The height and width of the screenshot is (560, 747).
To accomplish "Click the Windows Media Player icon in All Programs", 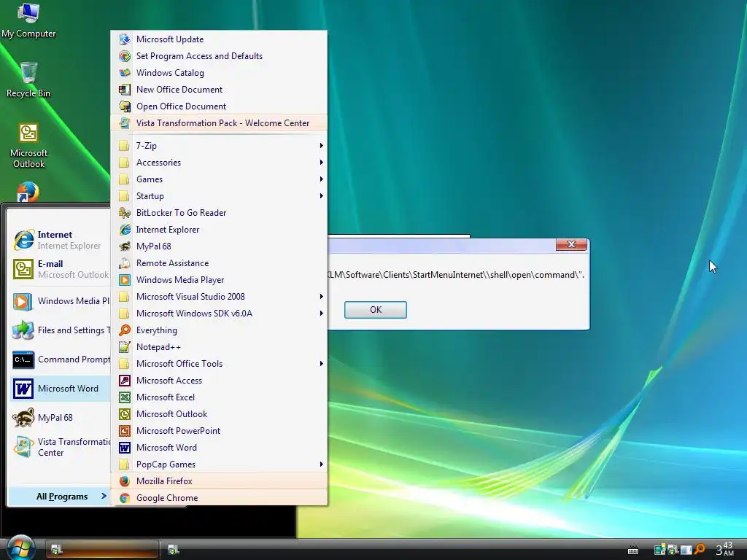I will pos(125,280).
